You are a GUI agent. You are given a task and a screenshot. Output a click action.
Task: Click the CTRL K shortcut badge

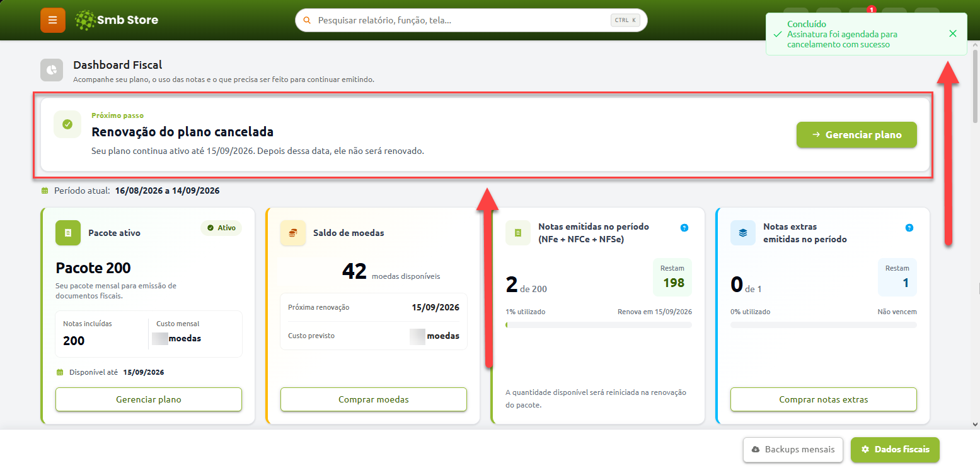[626, 20]
